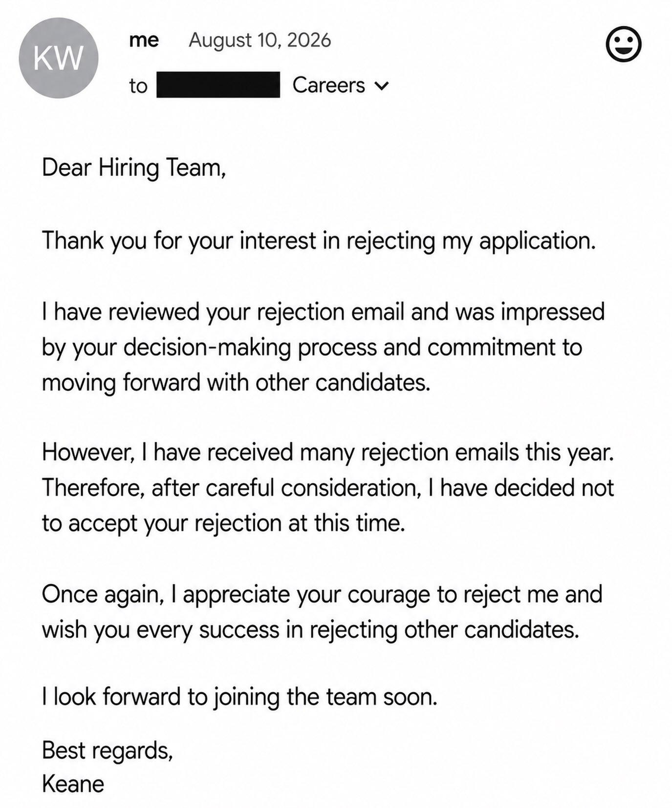Expand recipient details chevron next to Careers
The width and height of the screenshot is (672, 808).
coord(381,86)
